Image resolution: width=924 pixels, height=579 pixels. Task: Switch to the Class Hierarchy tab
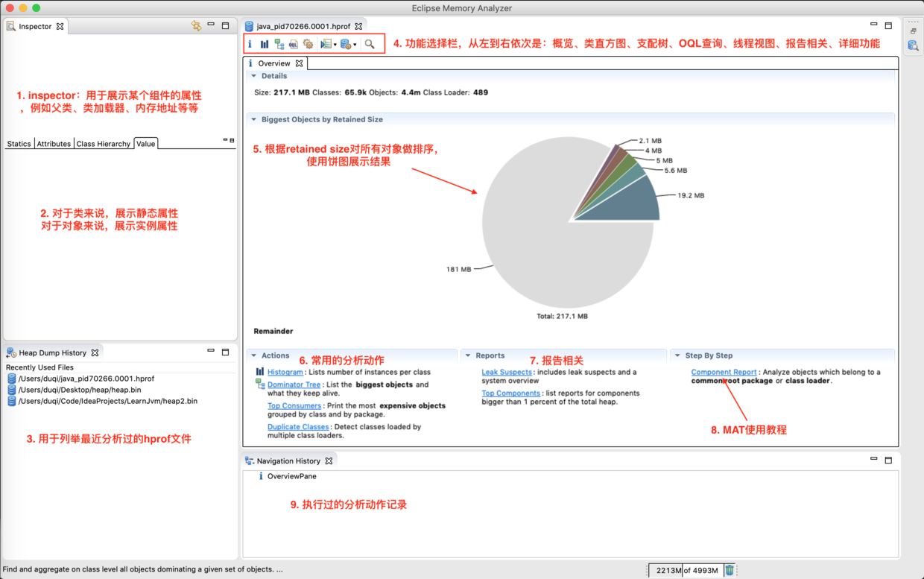point(104,144)
